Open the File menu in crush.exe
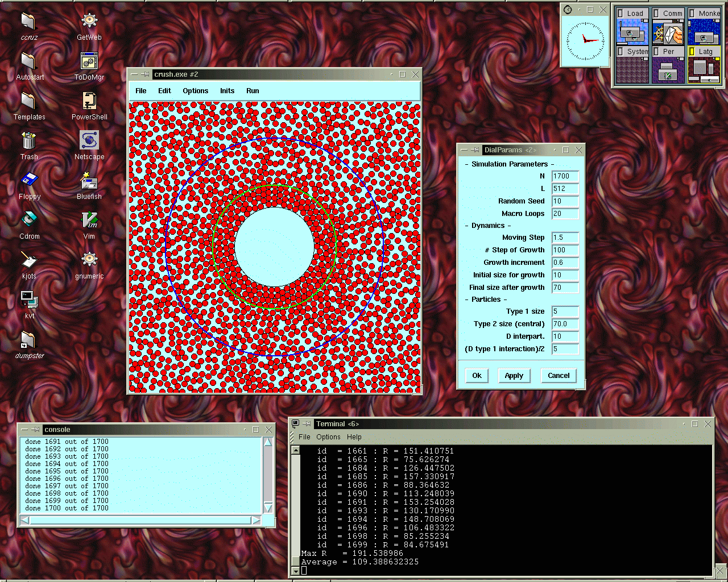 (141, 91)
